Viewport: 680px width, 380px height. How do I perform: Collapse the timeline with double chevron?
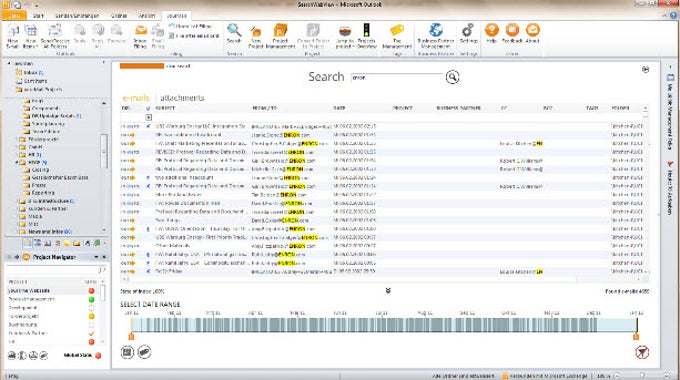pos(388,291)
